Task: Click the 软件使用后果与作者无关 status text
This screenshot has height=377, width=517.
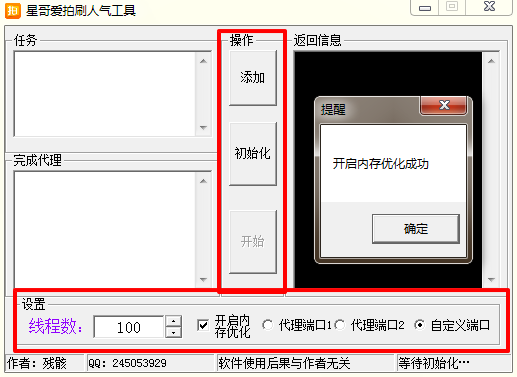Action: pos(284,363)
